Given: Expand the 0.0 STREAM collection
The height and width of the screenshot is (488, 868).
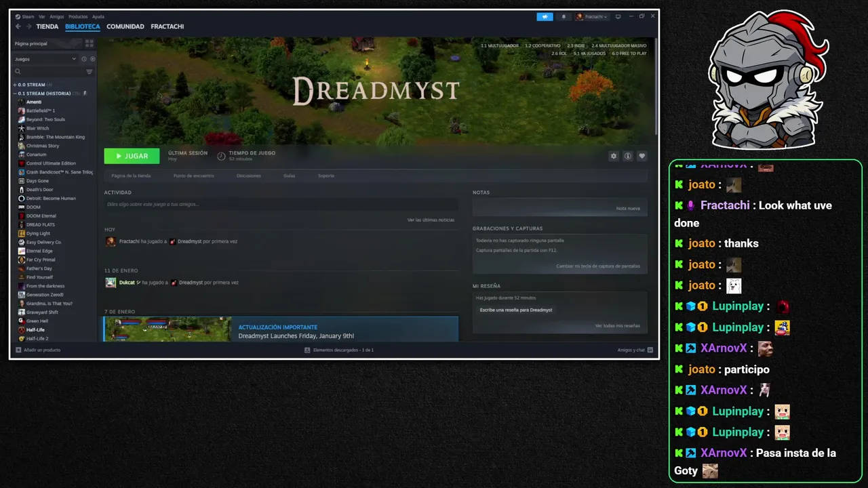Looking at the screenshot, I should tap(14, 85).
